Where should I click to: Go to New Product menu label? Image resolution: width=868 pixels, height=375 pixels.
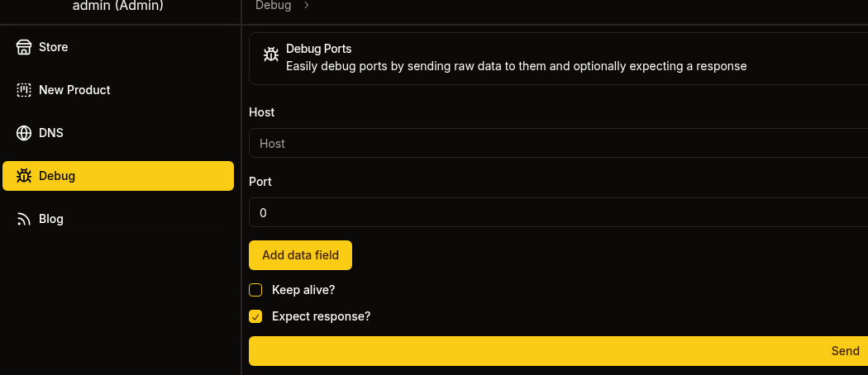(74, 90)
